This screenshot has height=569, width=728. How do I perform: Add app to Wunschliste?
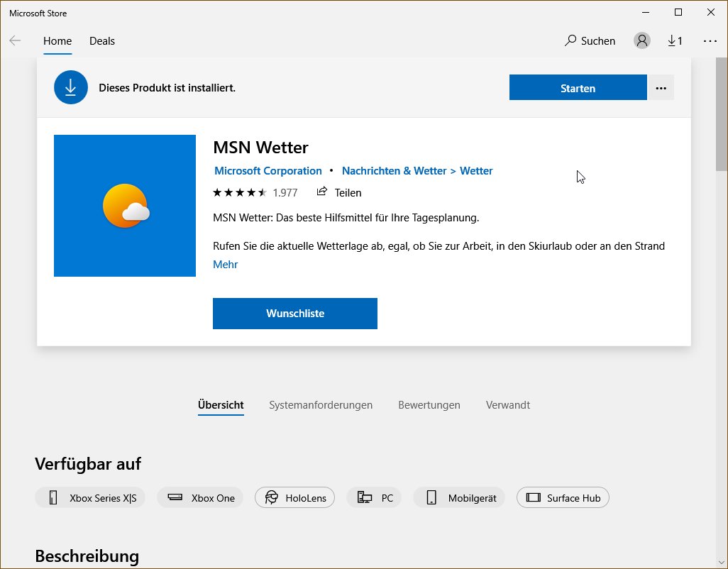[295, 314]
